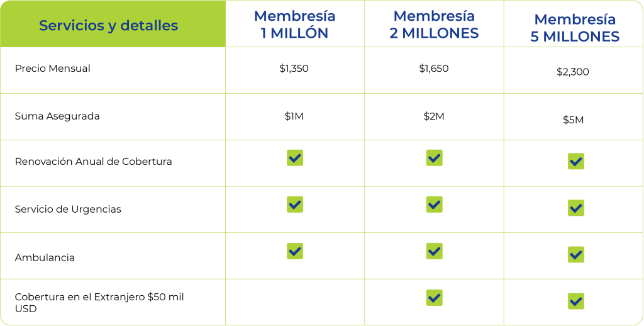The height and width of the screenshot is (326, 644).
Task: Click the Cobertura en el Extranjero row label
Action: pyautogui.click(x=99, y=303)
